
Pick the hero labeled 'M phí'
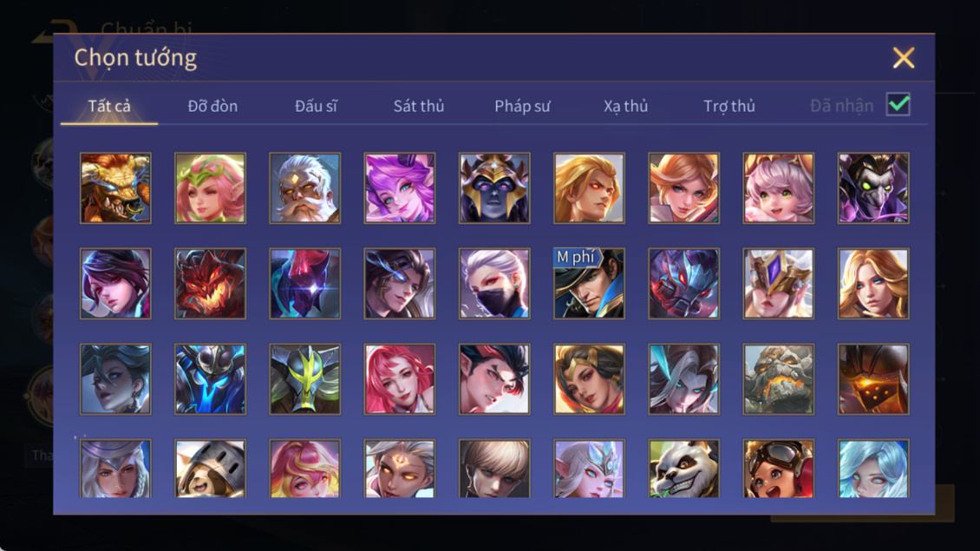(x=589, y=284)
